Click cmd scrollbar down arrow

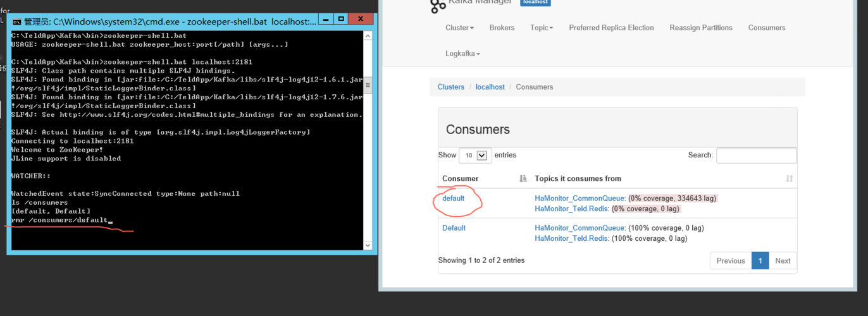[x=368, y=245]
